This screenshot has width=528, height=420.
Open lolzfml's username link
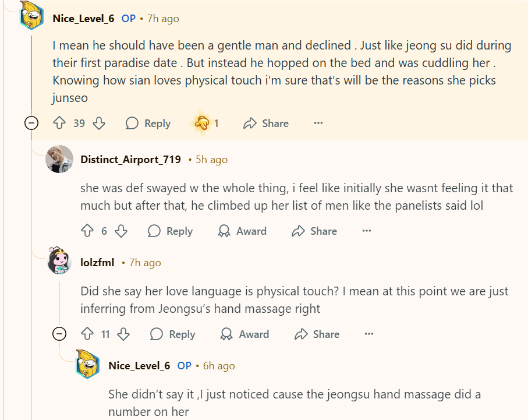click(x=97, y=262)
